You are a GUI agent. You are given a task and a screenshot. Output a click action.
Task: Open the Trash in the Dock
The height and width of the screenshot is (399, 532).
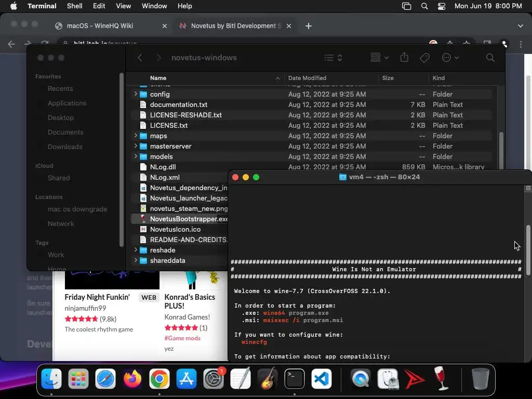click(481, 379)
